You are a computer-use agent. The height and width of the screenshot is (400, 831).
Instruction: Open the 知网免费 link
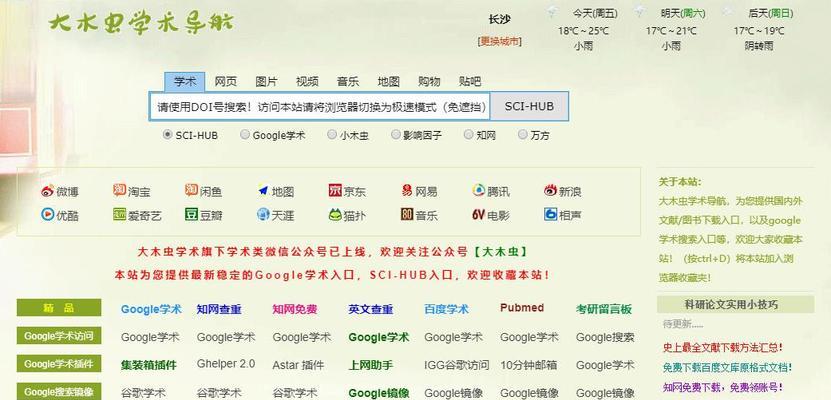click(295, 309)
